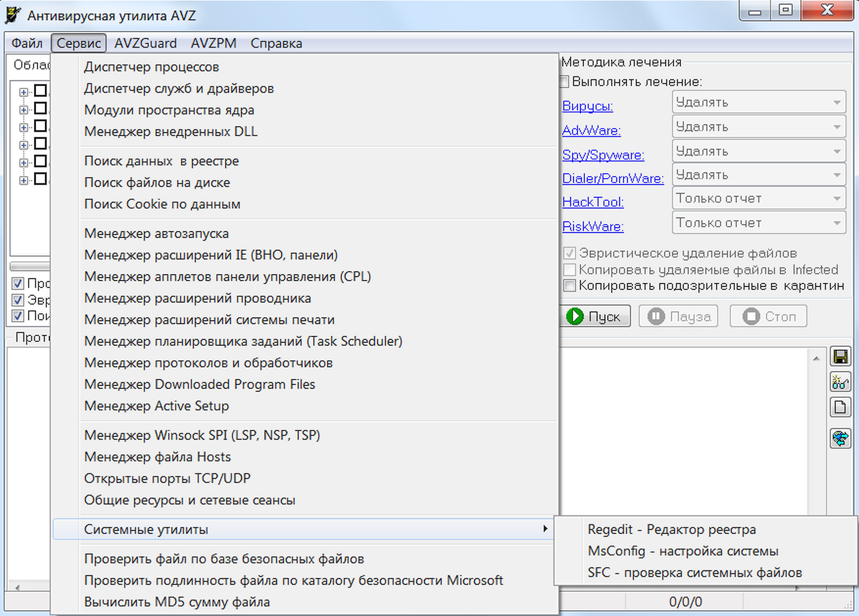859x616 pixels.
Task: Select Диспетчер процессов from the menu
Action: (305, 67)
